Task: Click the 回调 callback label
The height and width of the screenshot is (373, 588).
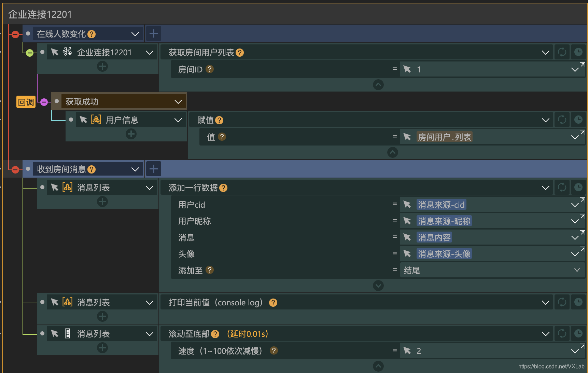Action: tap(26, 102)
